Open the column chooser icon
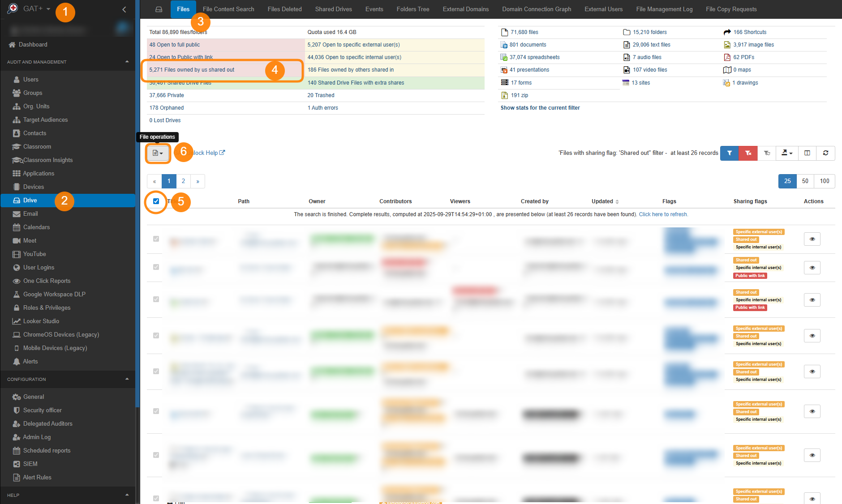The height and width of the screenshot is (504, 842). tap(807, 153)
